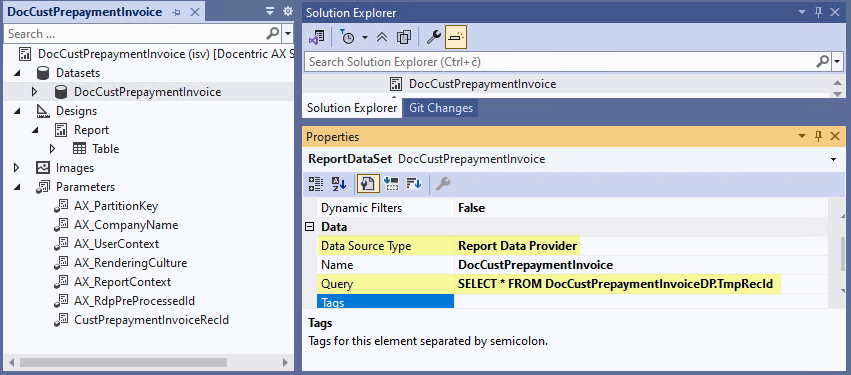Toggle Show All Files in Solution Explorer
Viewport: 851px width, 375px height.
pyautogui.click(x=404, y=37)
